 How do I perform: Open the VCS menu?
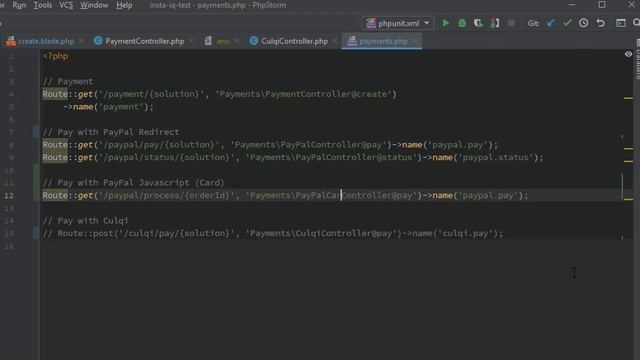[x=66, y=5]
